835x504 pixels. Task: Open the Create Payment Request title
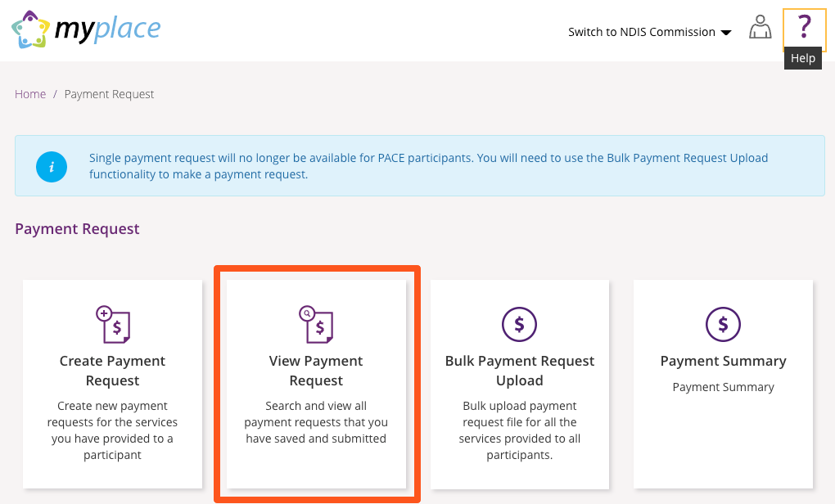click(x=113, y=371)
